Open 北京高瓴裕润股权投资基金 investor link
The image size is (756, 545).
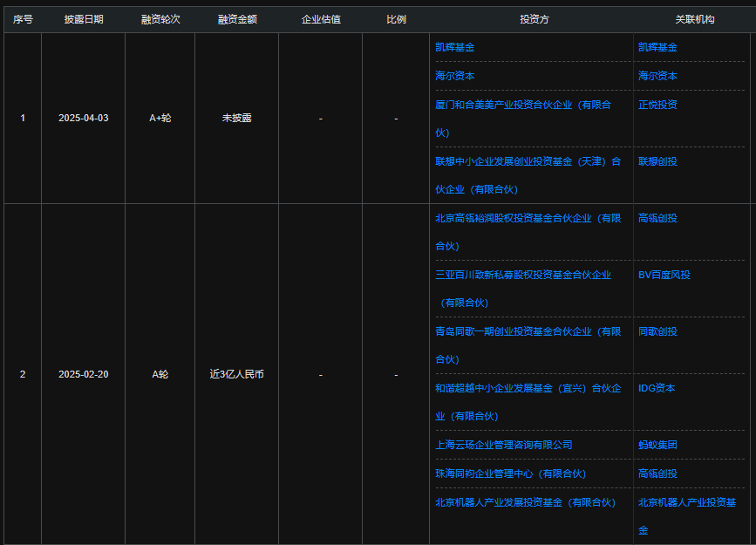[528, 232]
